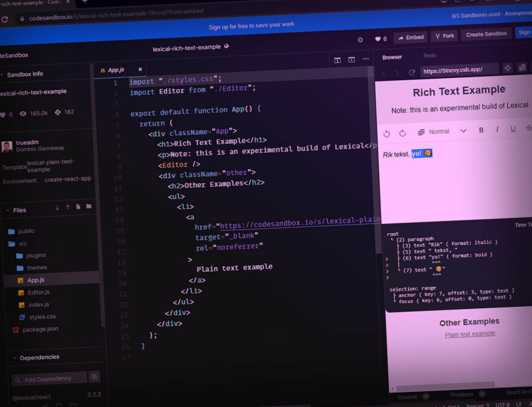Select App.js in the file tree
Viewport: 532px width, 407px height.
52,280
